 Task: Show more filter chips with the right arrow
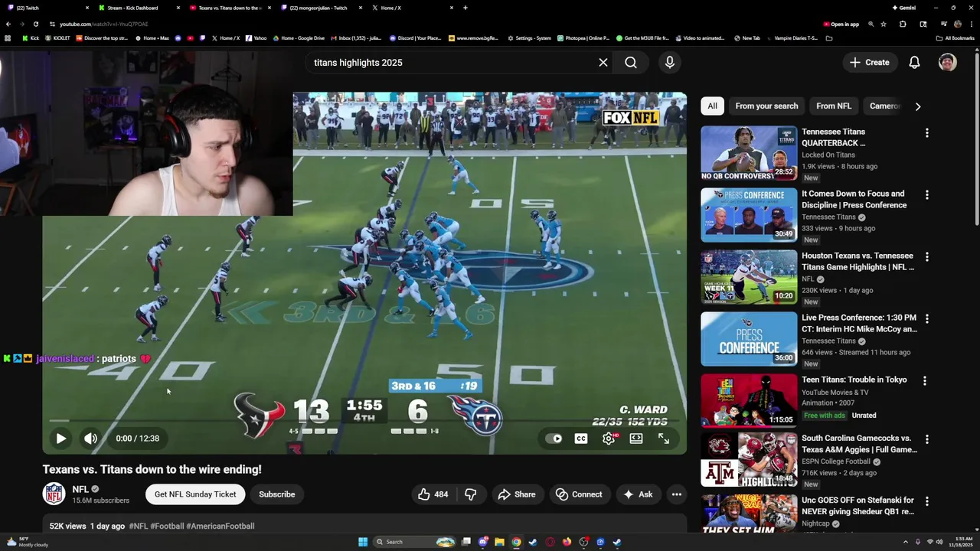click(x=918, y=106)
